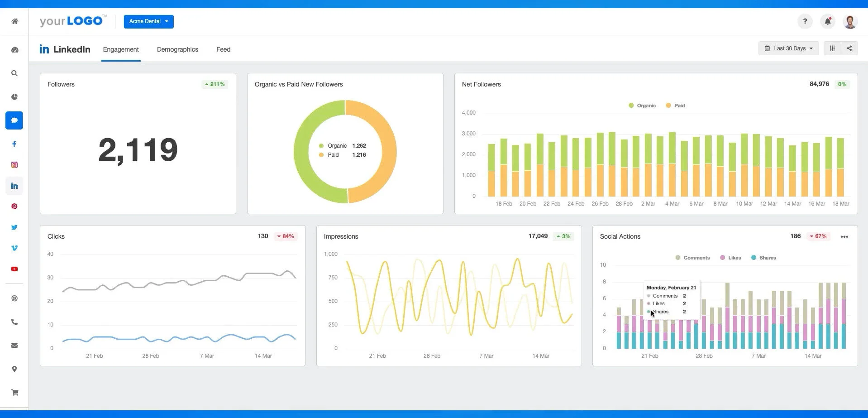Switch to the Feed tab
This screenshot has width=868, height=418.
tap(223, 49)
